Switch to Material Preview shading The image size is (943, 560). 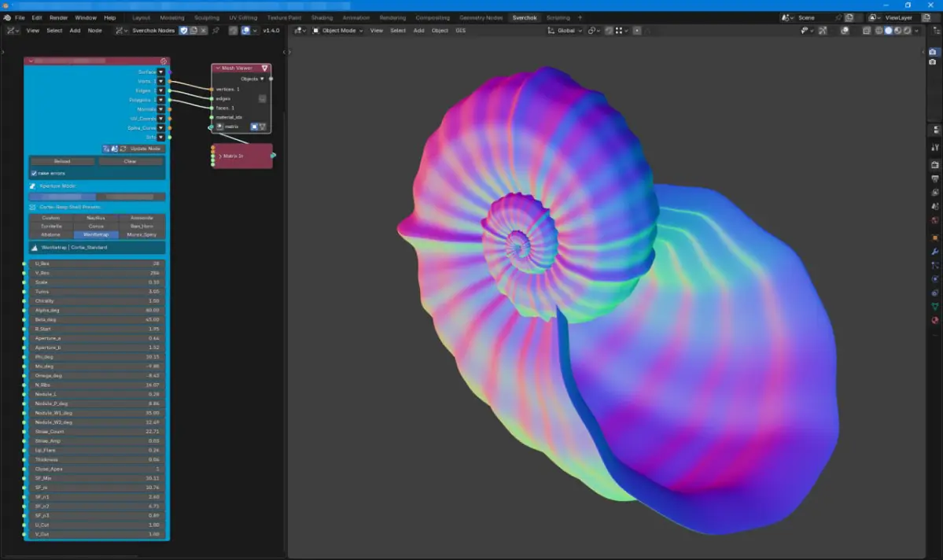pos(897,31)
